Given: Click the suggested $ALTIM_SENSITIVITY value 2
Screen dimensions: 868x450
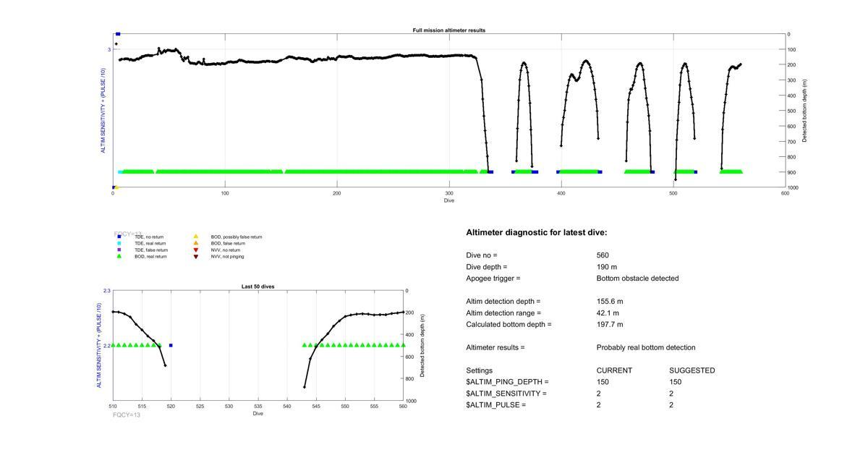Looking at the screenshot, I should [671, 394].
